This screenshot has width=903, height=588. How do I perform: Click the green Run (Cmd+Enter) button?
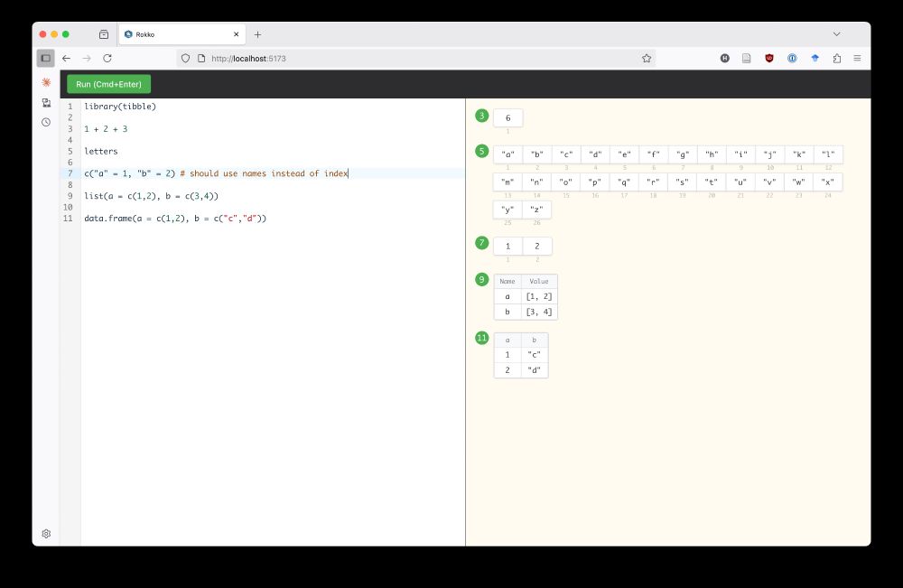click(x=109, y=84)
